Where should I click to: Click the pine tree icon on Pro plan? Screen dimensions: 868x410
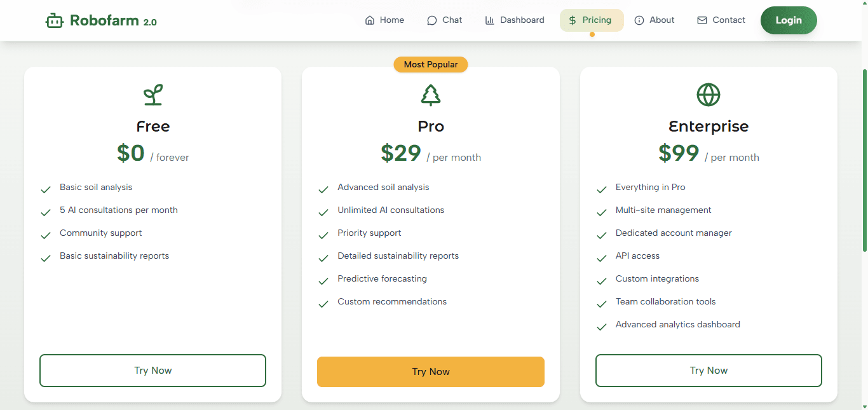pos(431,95)
